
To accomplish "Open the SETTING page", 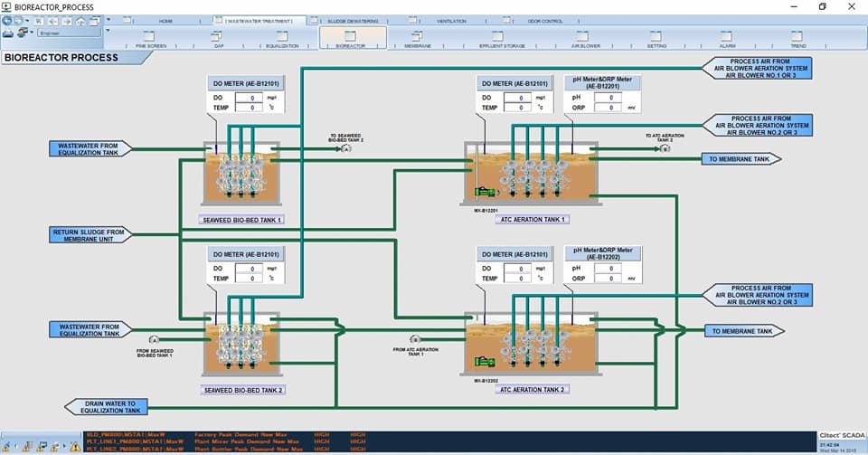I will click(x=656, y=39).
